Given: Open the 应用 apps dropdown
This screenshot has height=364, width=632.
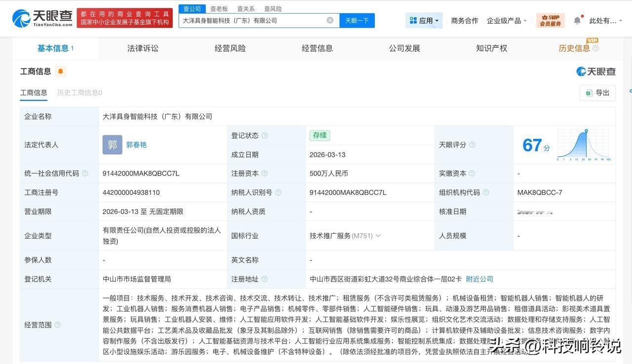Looking at the screenshot, I should (x=424, y=20).
